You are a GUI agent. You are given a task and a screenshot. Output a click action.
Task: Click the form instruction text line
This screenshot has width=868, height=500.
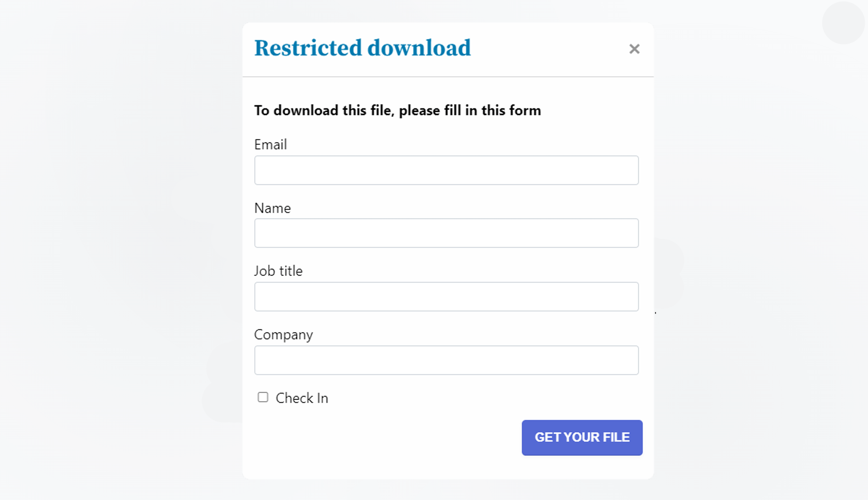pyautogui.click(x=397, y=111)
